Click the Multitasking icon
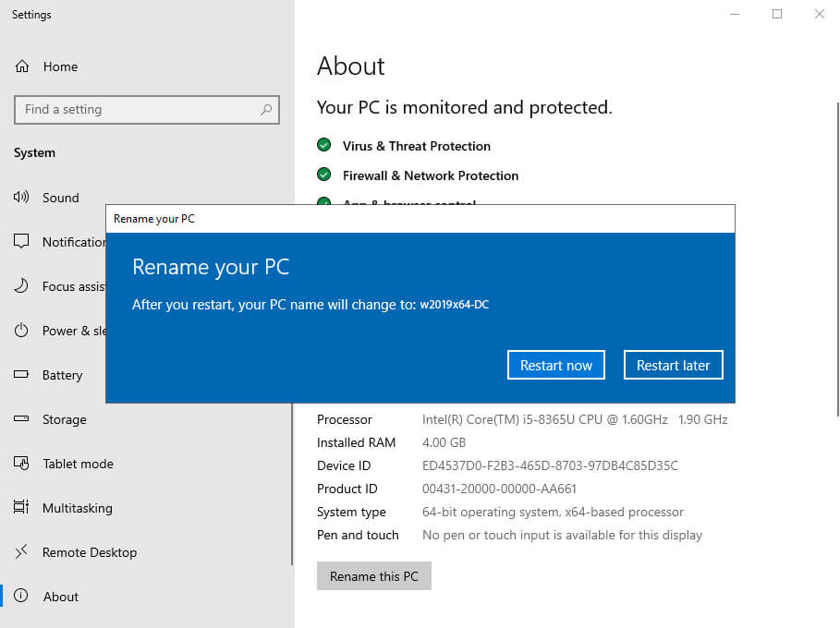This screenshot has width=840, height=628. [x=21, y=507]
